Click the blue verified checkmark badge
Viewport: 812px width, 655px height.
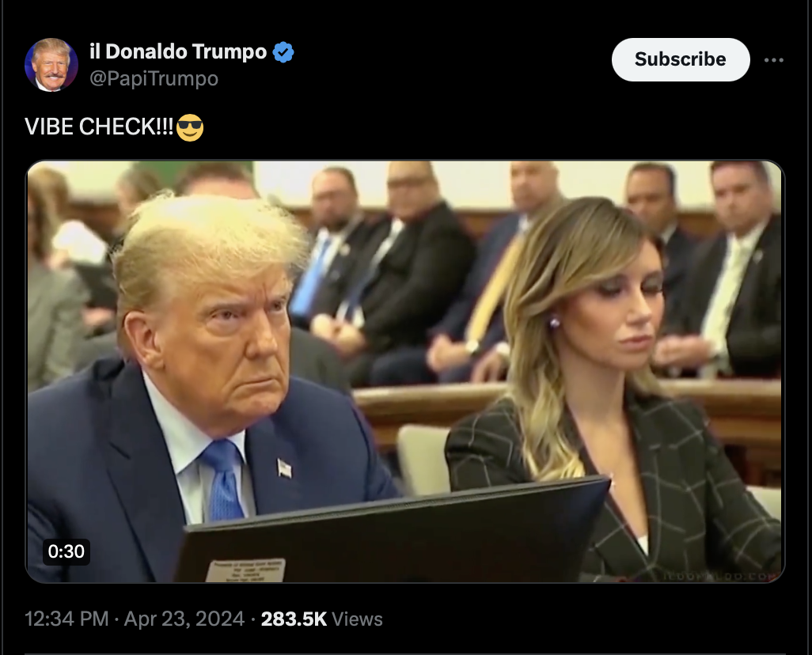[x=283, y=52]
